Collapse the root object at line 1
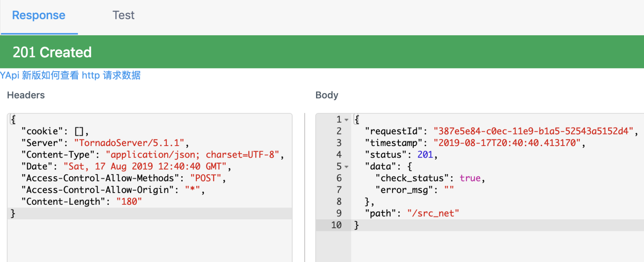This screenshot has height=262, width=644. tap(346, 120)
